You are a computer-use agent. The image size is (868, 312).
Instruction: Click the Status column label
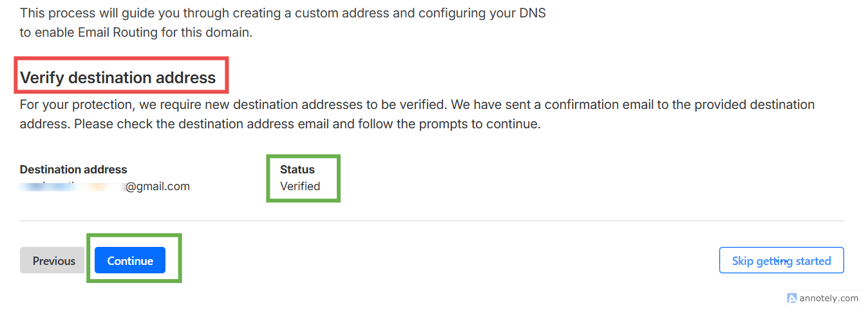[x=297, y=170]
